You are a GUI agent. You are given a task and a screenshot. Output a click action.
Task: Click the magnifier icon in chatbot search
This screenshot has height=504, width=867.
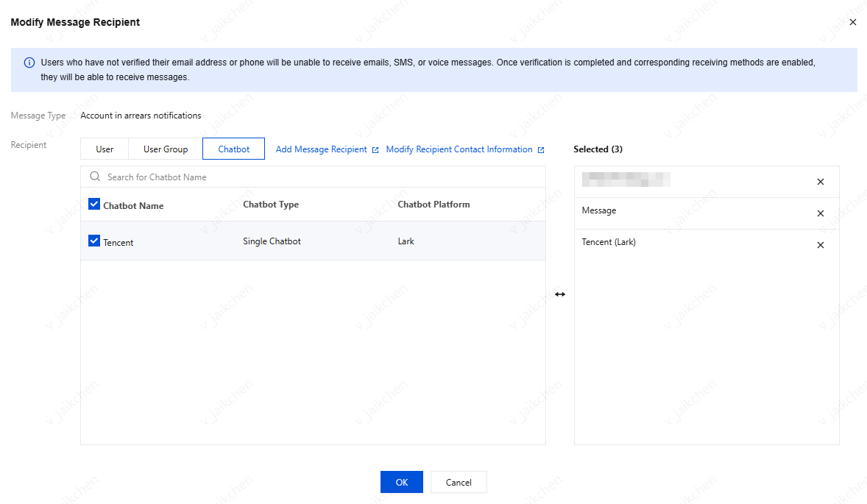click(x=94, y=177)
